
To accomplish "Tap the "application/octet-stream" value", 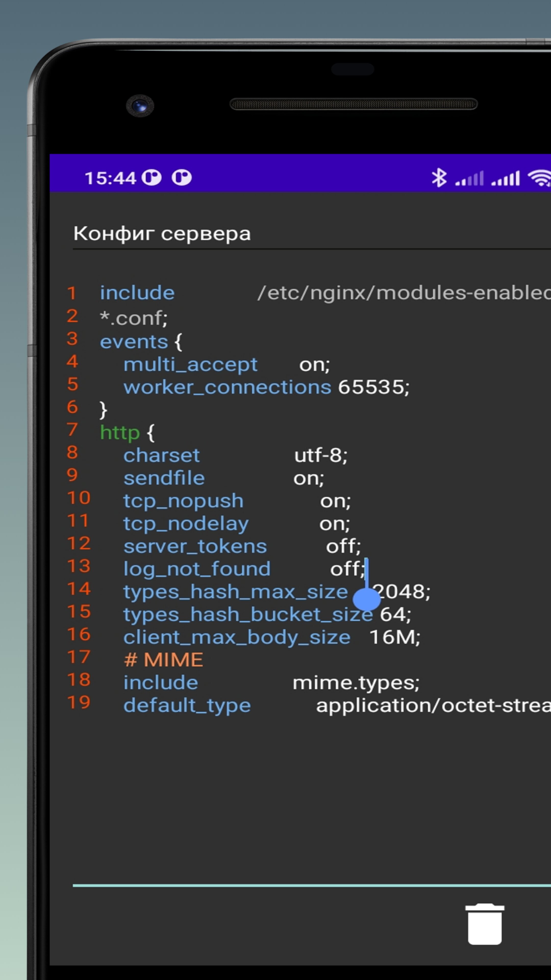I will click(433, 706).
